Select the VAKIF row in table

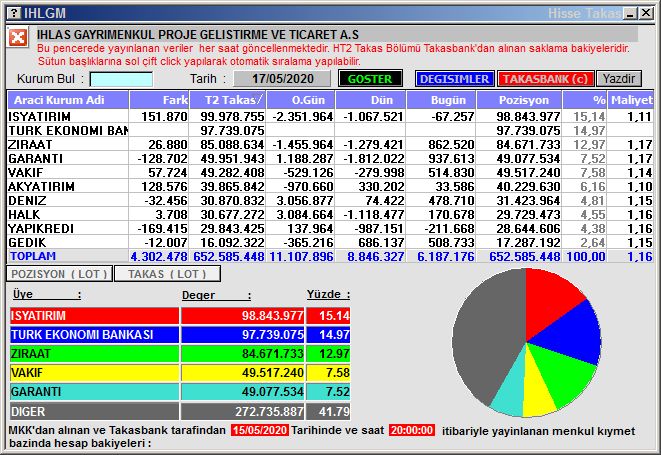pos(330,172)
